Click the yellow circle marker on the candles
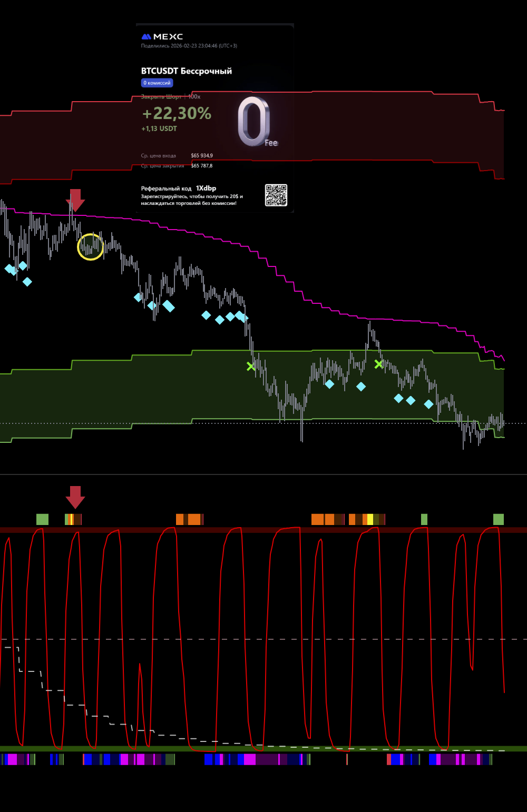The height and width of the screenshot is (812, 527). pyautogui.click(x=91, y=247)
